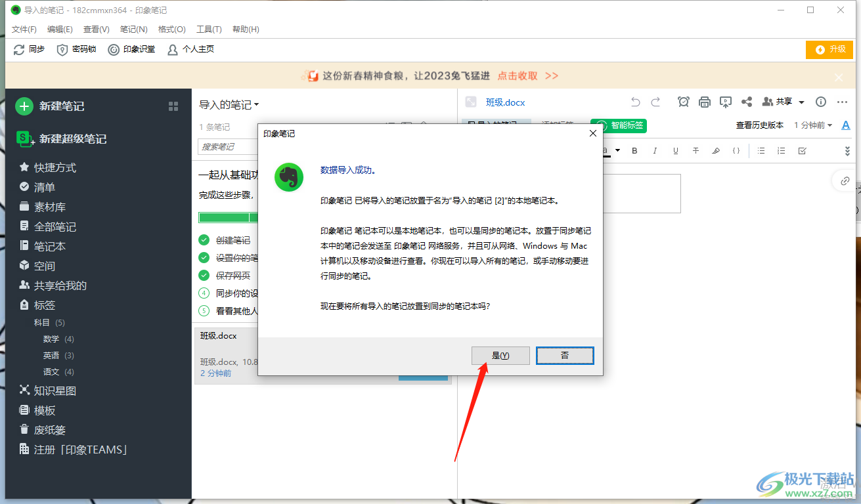Open the 工具(T) menu
Viewport: 861px width, 504px height.
point(209,30)
